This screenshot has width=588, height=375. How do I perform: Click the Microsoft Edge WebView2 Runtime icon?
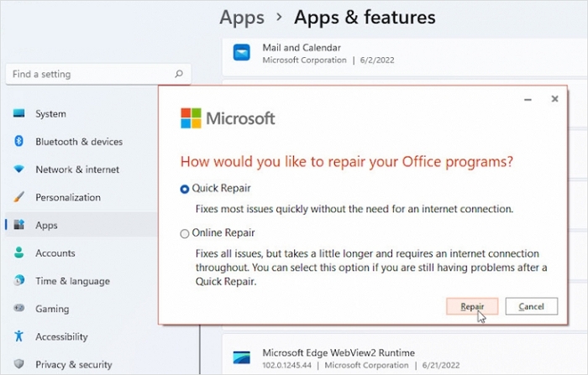pyautogui.click(x=242, y=359)
